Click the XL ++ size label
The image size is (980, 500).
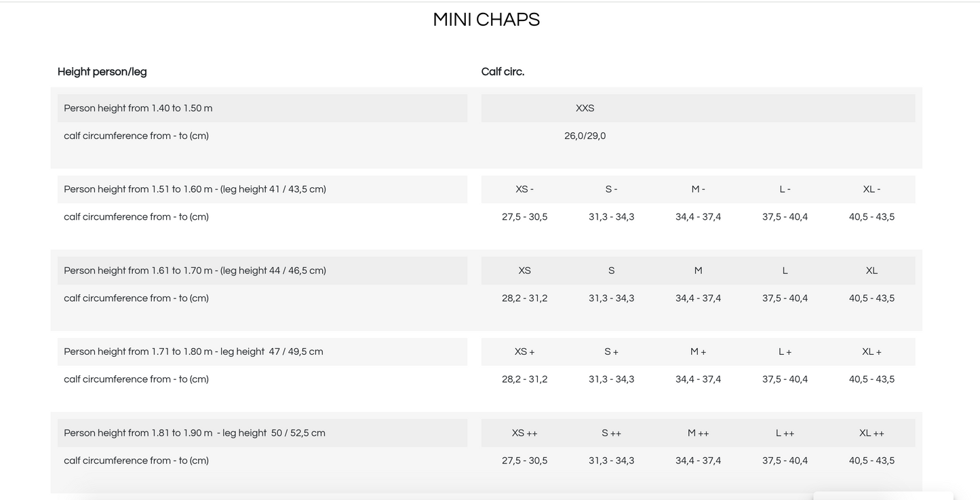[871, 434]
